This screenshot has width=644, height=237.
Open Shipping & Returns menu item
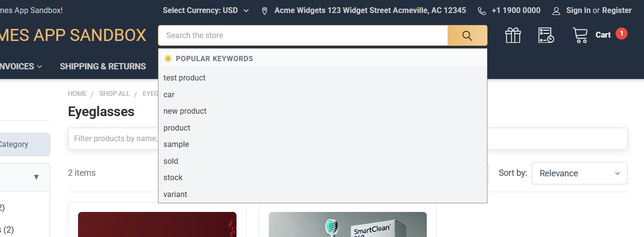coord(103,66)
